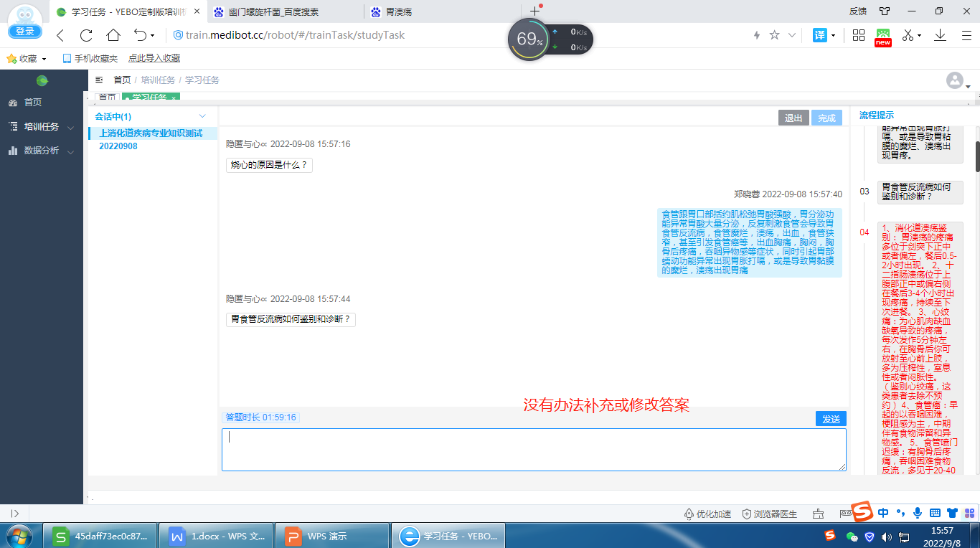
Task: Click the taskbar clock showing 15:57
Action: pos(942,536)
